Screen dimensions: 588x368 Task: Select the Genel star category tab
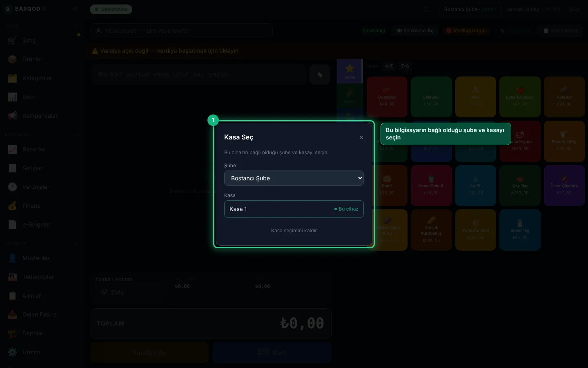pyautogui.click(x=350, y=71)
